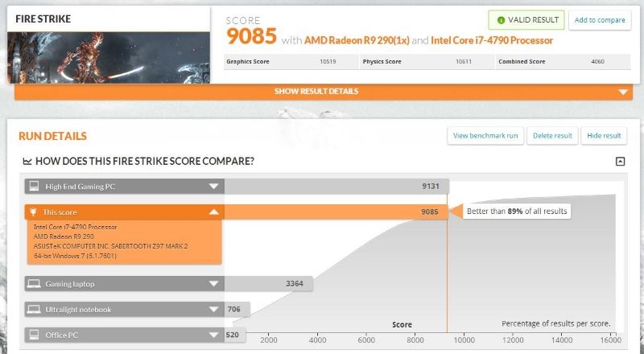This screenshot has height=354, width=644.
Task: Click the green Valid Result info icon
Action: tap(502, 20)
